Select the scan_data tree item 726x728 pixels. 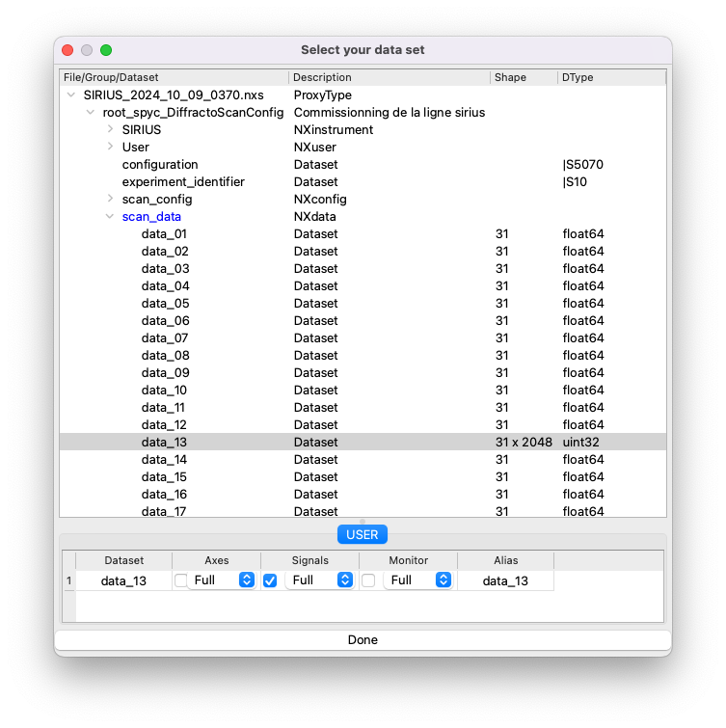tap(151, 217)
